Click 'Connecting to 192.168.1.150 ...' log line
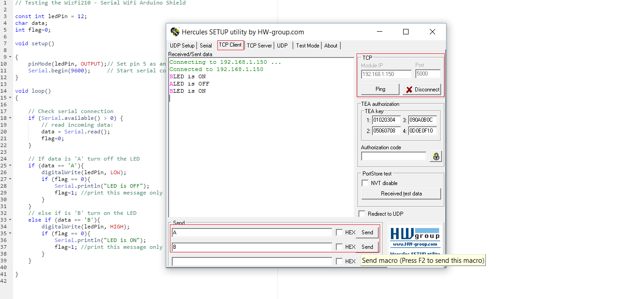The image size is (644, 299). pyautogui.click(x=226, y=62)
